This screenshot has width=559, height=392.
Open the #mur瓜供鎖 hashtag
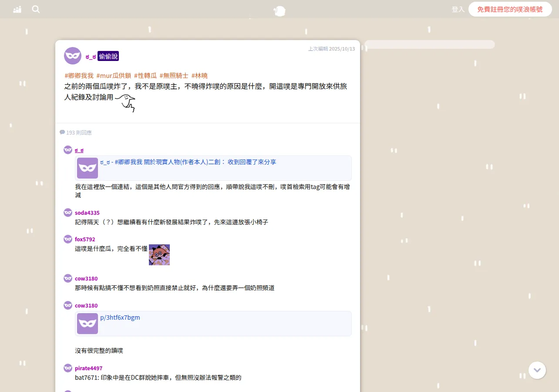click(x=114, y=75)
